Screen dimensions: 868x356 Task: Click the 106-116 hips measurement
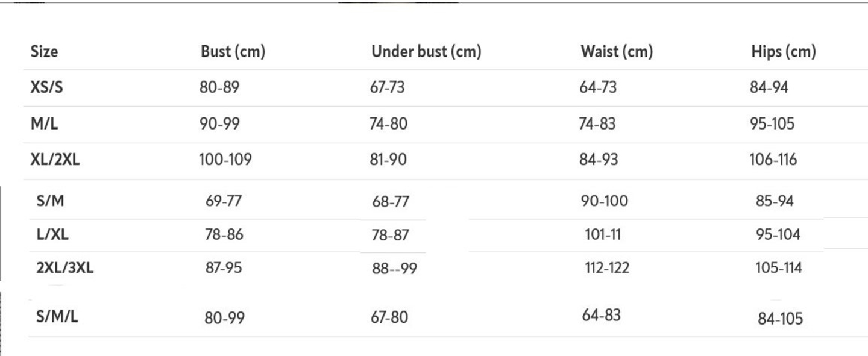coord(773,160)
